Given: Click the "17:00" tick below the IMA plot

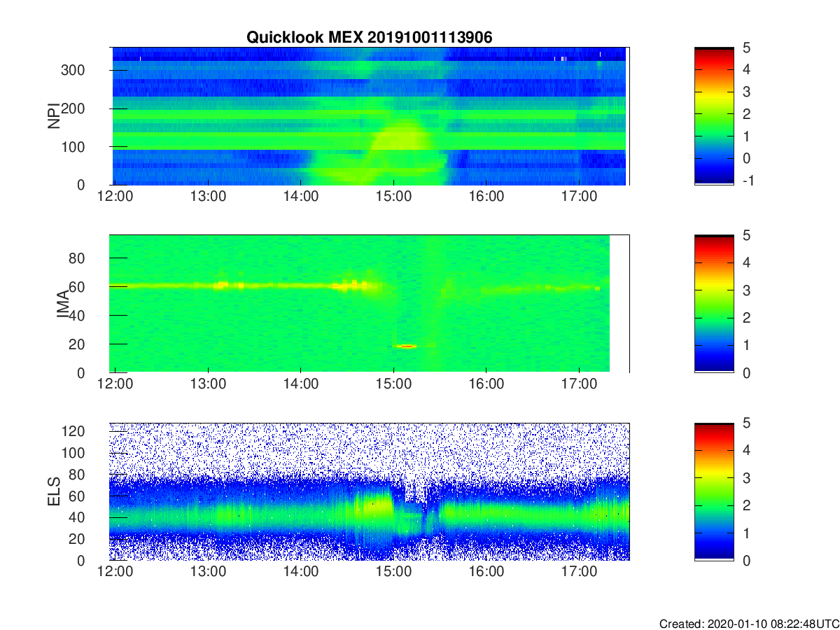Looking at the screenshot, I should coord(579,384).
